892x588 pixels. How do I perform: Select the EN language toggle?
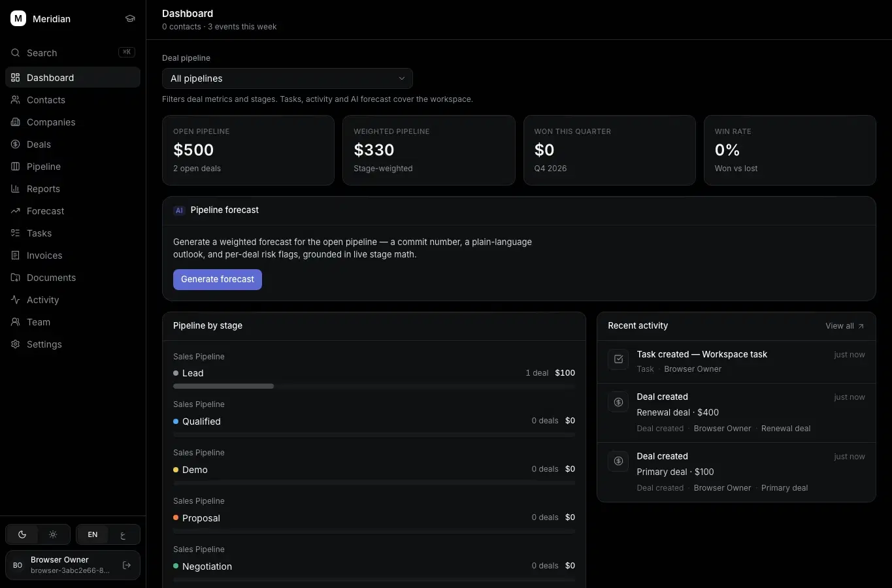coord(93,534)
